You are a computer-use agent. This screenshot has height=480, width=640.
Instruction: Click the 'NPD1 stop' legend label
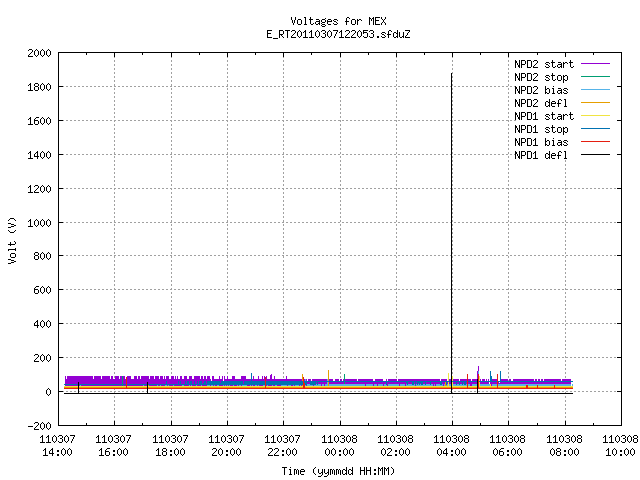click(x=541, y=129)
